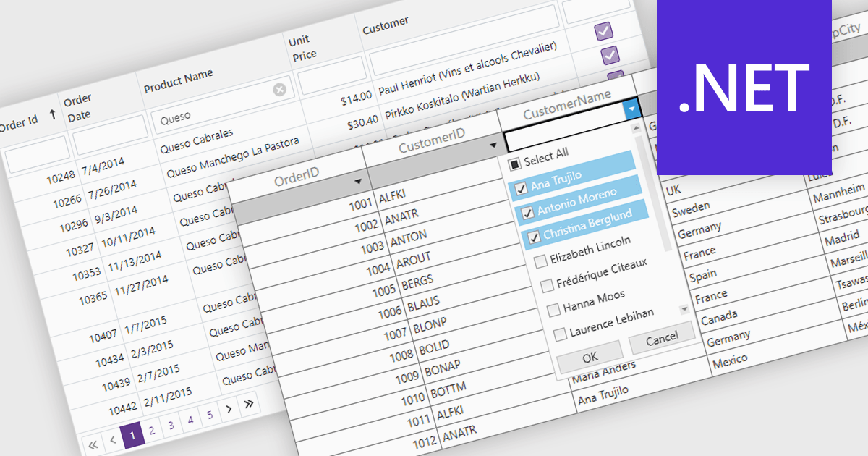Check the Elizabeth Lincoln checkbox

click(540, 261)
